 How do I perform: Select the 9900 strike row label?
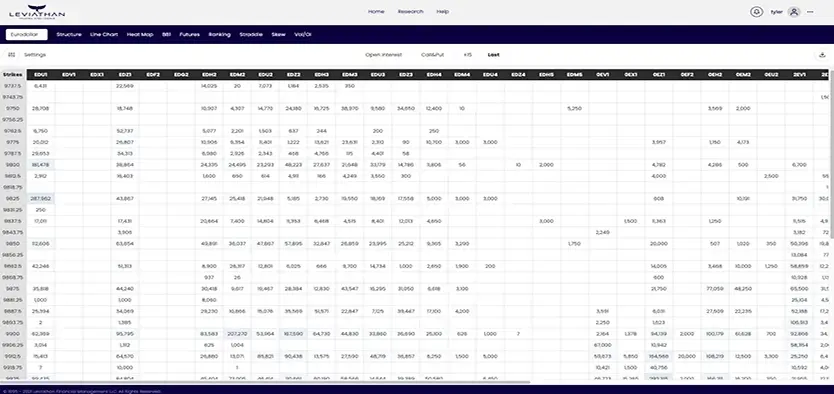coord(12,334)
